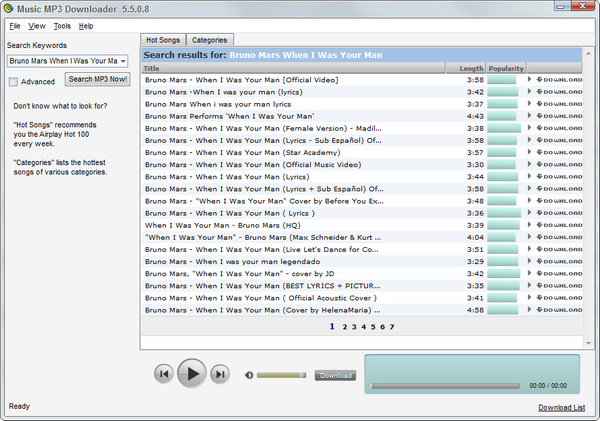Preview arrow for 'cover by JD' row

[x=529, y=273]
